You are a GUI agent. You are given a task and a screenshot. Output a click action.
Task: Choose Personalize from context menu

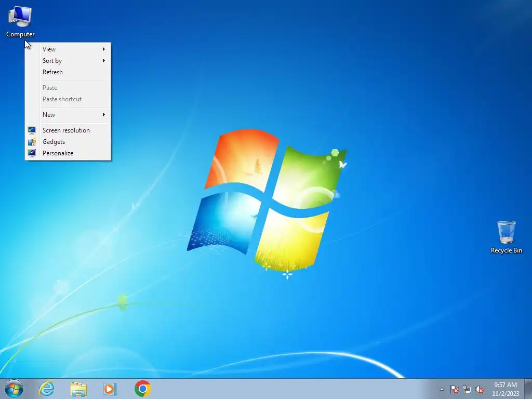tap(68, 153)
